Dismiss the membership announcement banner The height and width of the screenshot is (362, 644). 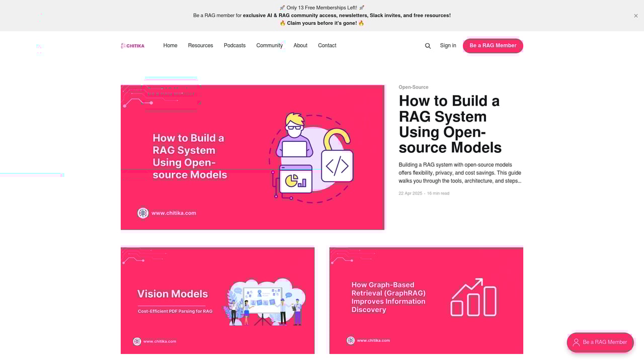pos(635,16)
